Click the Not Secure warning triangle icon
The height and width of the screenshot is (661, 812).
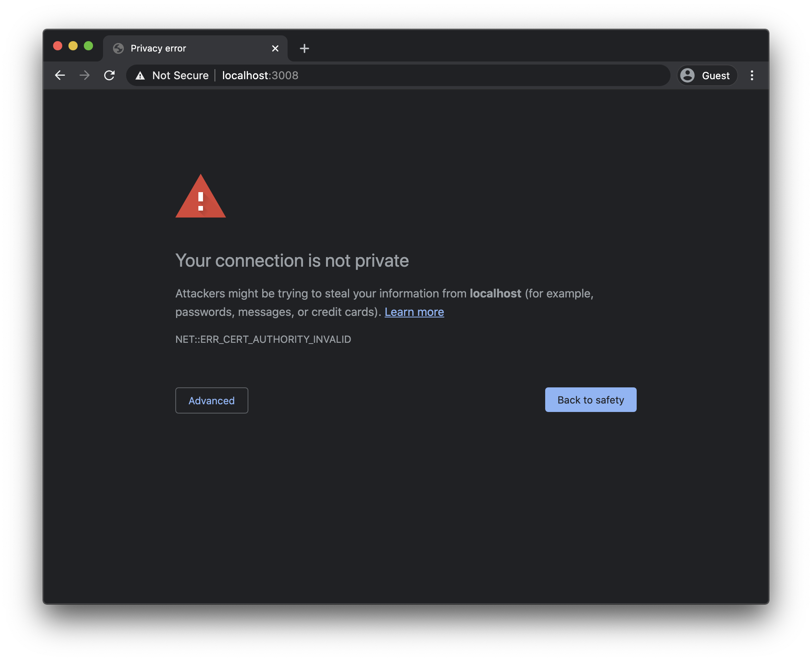[x=140, y=76]
